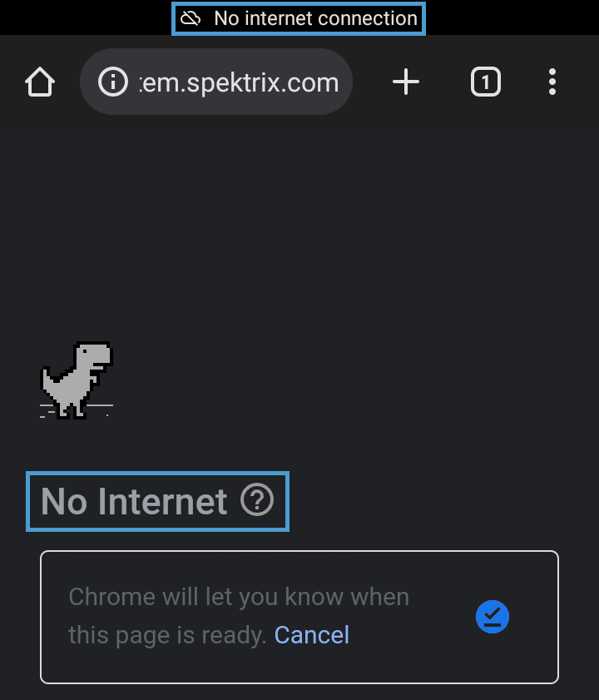This screenshot has width=599, height=700.
Task: Open site information via the info icon
Action: (113, 82)
